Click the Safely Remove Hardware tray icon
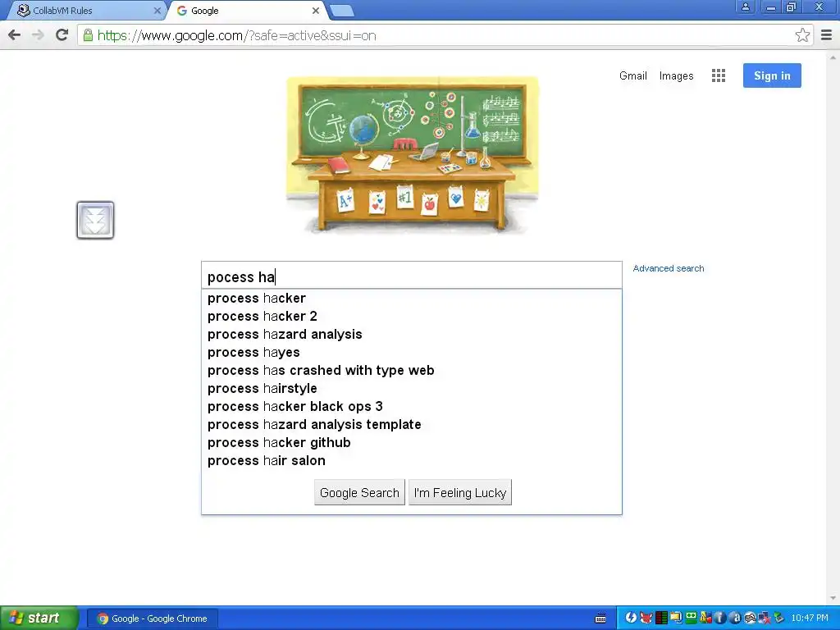840x630 pixels. [779, 618]
